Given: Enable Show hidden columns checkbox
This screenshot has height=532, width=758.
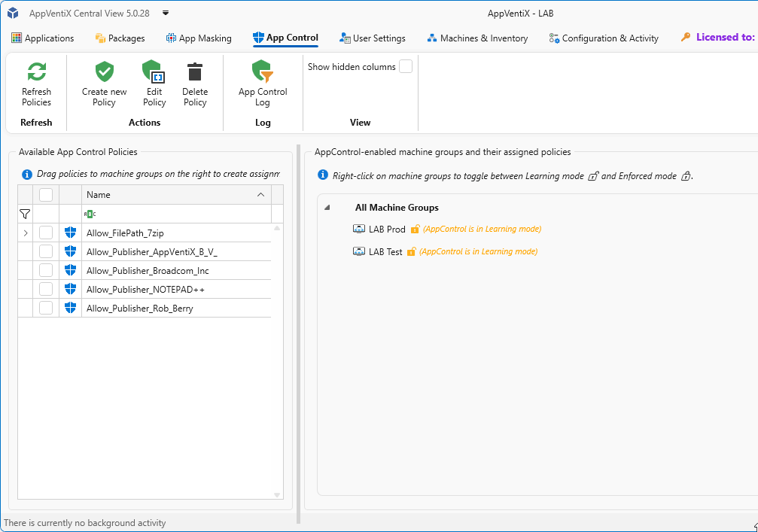Looking at the screenshot, I should (x=406, y=67).
